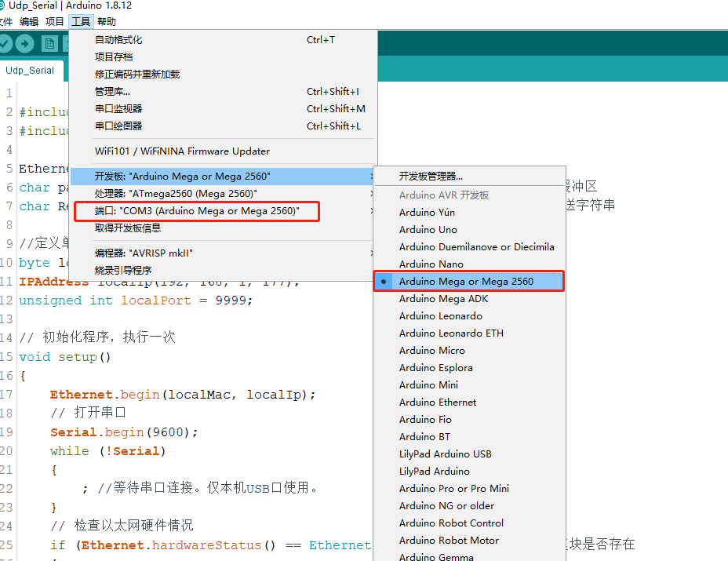
Task: Open the 编辑 menu
Action: coord(29,21)
